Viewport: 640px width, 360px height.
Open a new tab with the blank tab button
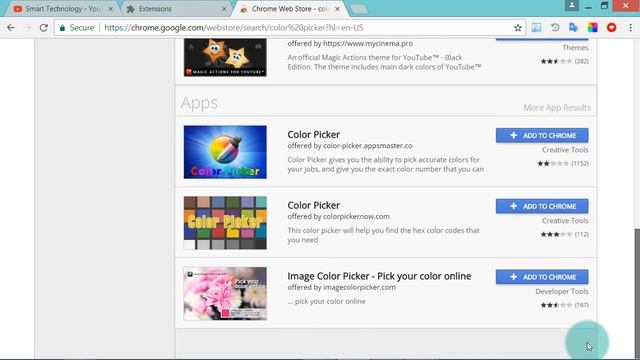tap(359, 9)
